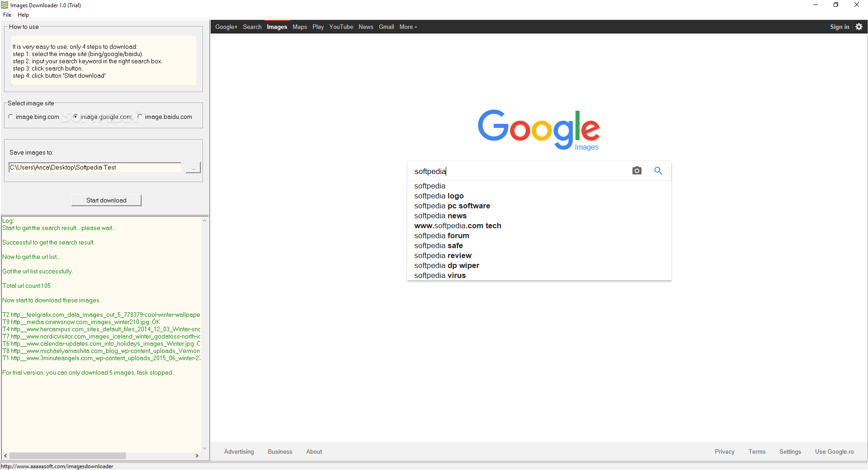Select the image.bing.com radio button
868x470 pixels.
point(11,117)
